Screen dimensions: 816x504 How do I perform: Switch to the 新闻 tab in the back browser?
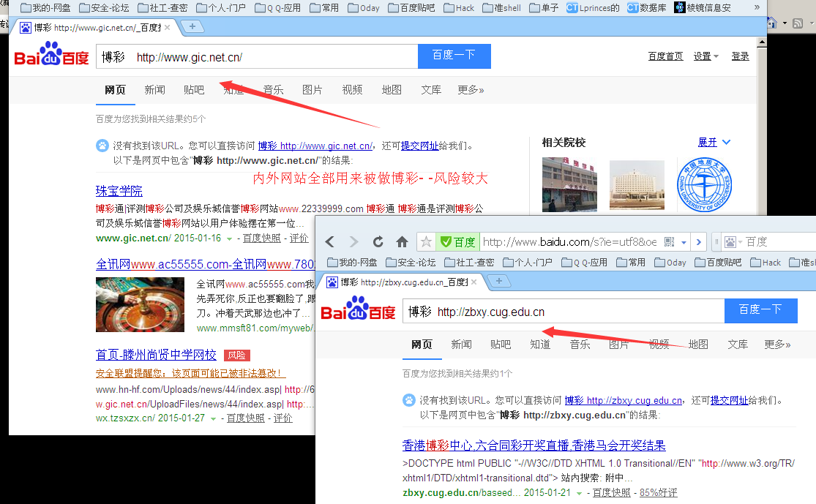click(154, 90)
